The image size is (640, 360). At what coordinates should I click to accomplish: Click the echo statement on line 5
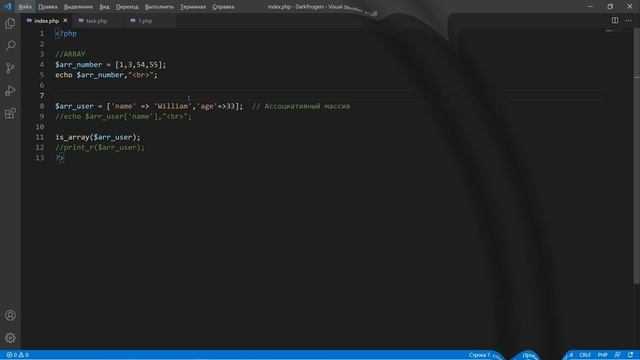(107, 75)
